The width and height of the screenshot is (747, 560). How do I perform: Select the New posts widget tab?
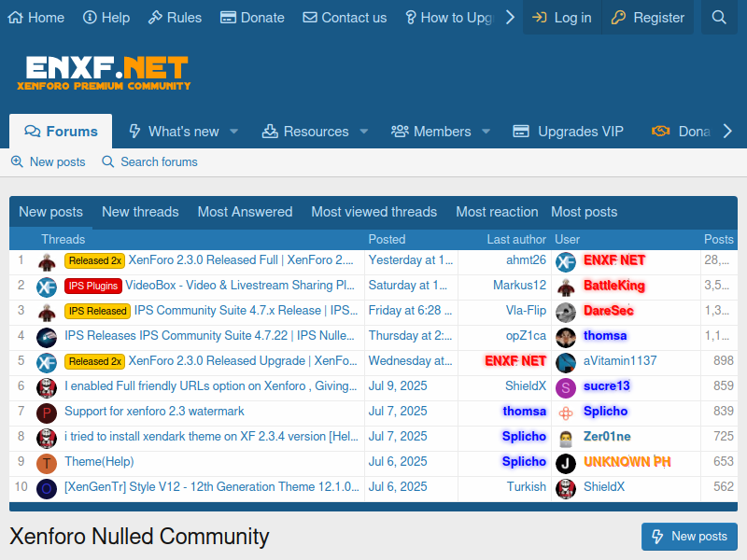click(51, 212)
